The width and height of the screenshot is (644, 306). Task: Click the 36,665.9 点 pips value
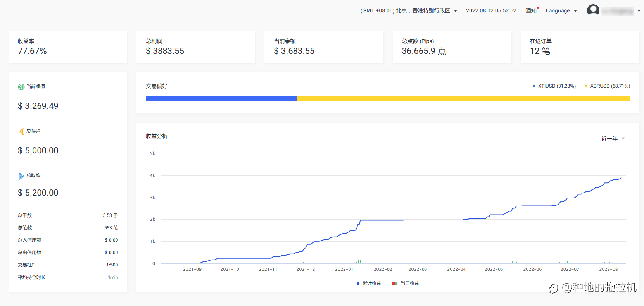[x=424, y=51]
